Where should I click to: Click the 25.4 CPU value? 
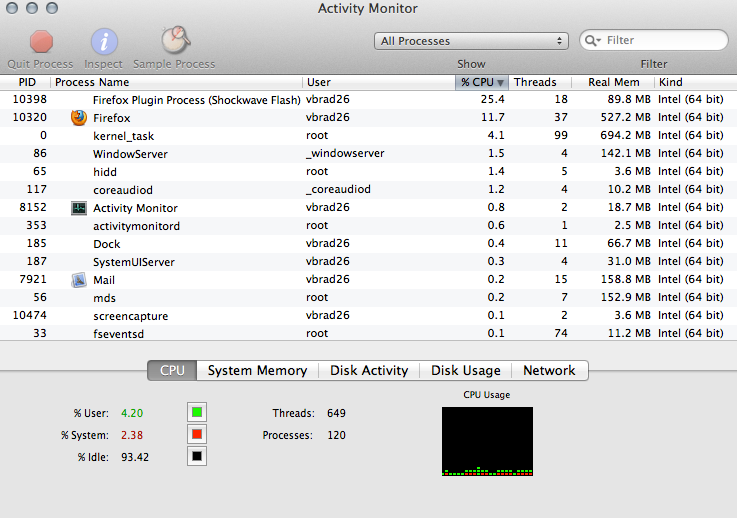click(x=493, y=99)
